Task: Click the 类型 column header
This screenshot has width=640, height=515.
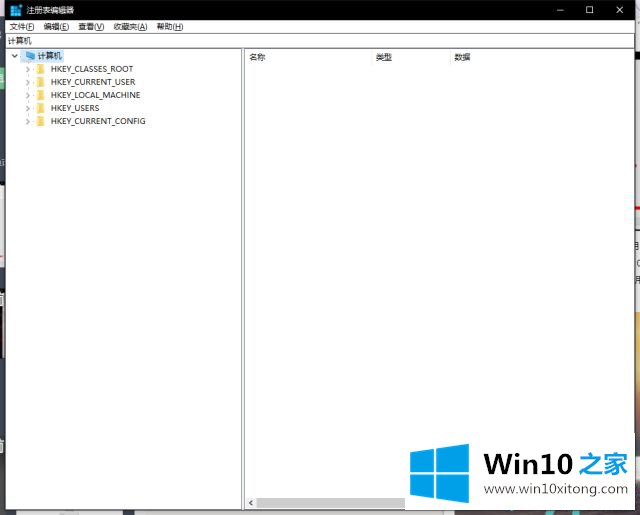Action: point(412,57)
